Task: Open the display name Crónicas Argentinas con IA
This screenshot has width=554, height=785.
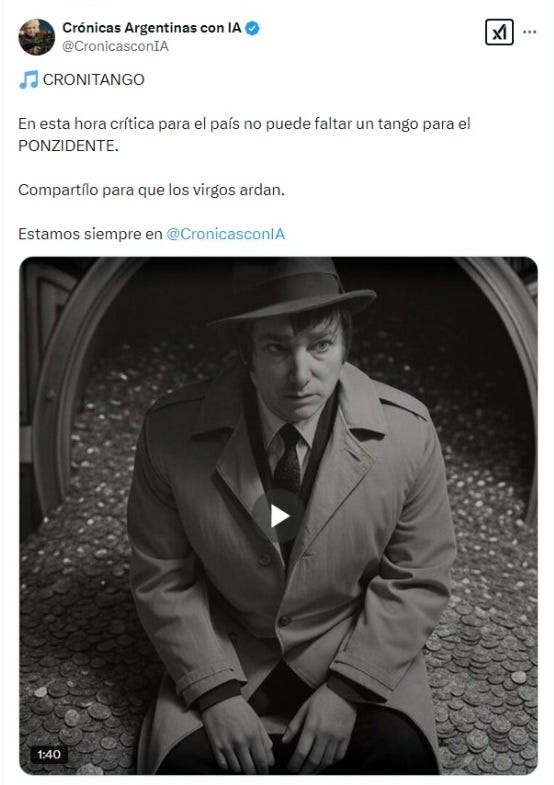Action: click(152, 28)
